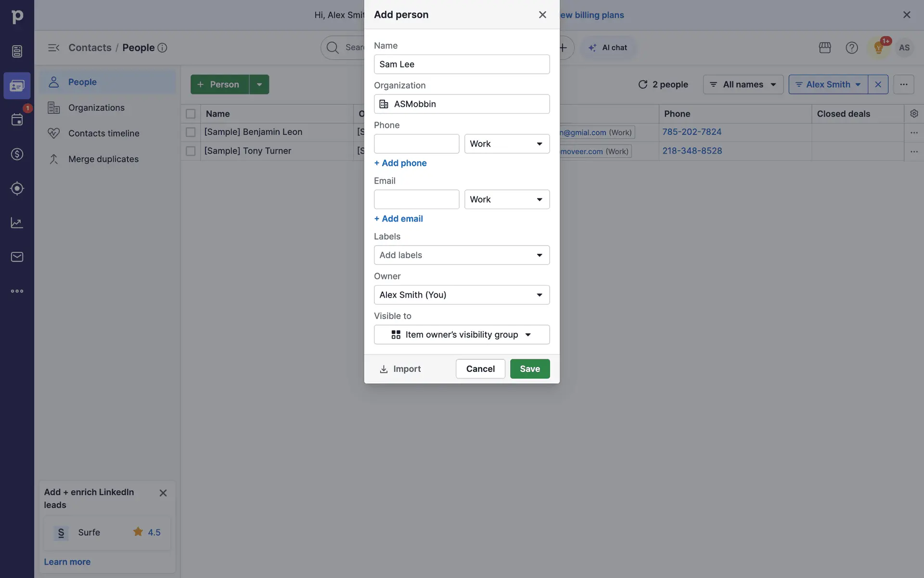Screen dimensions: 924x578
Task: Open the Activities calendar sidebar icon
Action: (x=17, y=119)
